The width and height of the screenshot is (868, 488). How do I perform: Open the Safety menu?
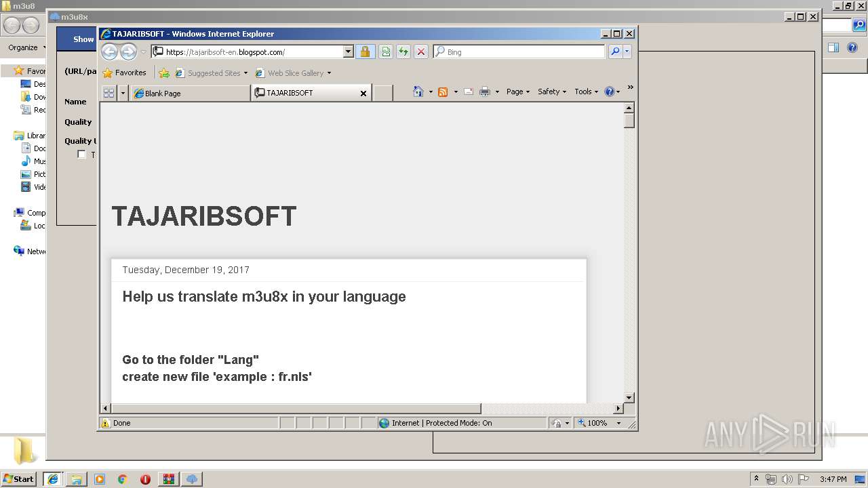[x=552, y=91]
